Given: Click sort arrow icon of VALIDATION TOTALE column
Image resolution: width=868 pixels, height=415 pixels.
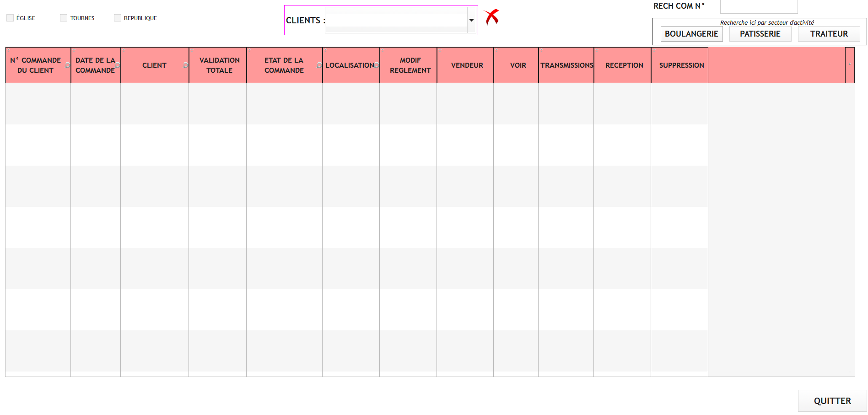Looking at the screenshot, I should tap(192, 50).
